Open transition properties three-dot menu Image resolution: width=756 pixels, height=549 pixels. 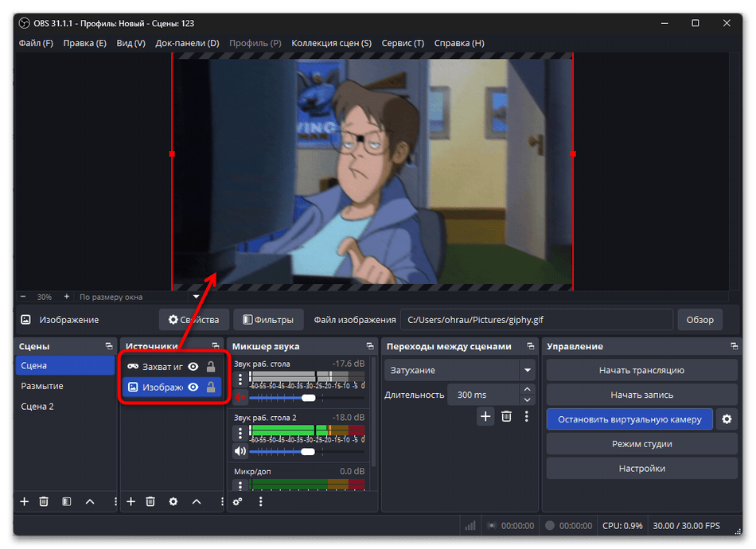pos(527,416)
